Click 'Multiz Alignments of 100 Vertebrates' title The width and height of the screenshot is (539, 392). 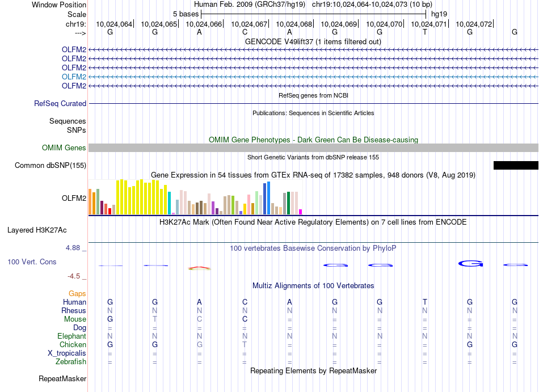click(313, 286)
